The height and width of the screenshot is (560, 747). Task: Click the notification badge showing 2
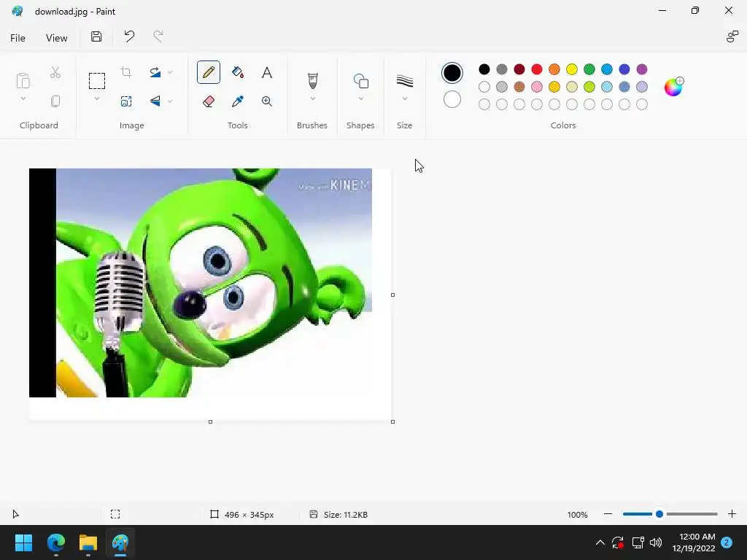[x=727, y=542]
